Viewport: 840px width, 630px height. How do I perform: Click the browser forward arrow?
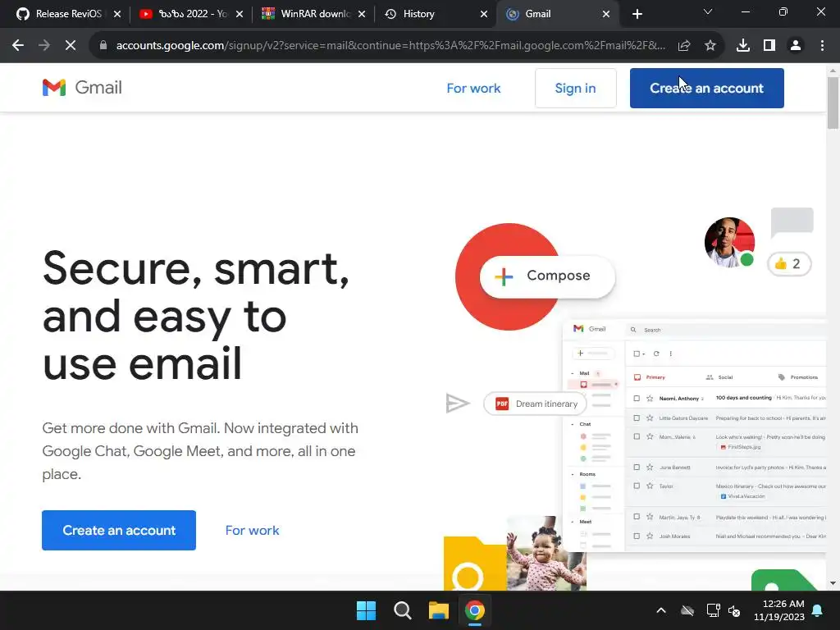coord(44,46)
